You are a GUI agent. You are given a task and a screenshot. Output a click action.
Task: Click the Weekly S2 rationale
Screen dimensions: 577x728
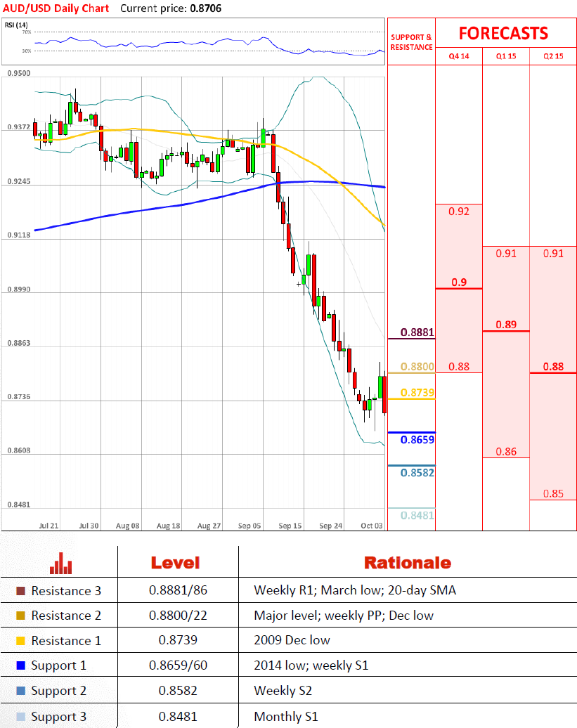pos(283,691)
